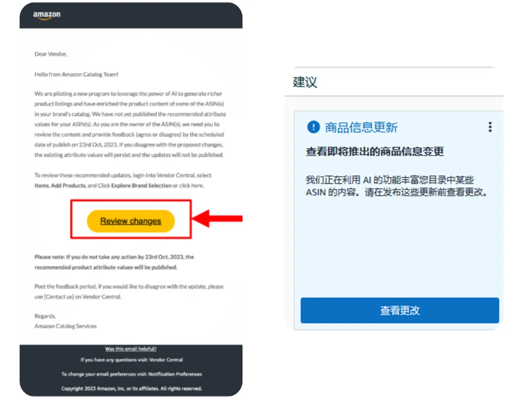Click the bold Explore Brand Selection text
The height and width of the screenshot is (401, 532).
coord(141,186)
